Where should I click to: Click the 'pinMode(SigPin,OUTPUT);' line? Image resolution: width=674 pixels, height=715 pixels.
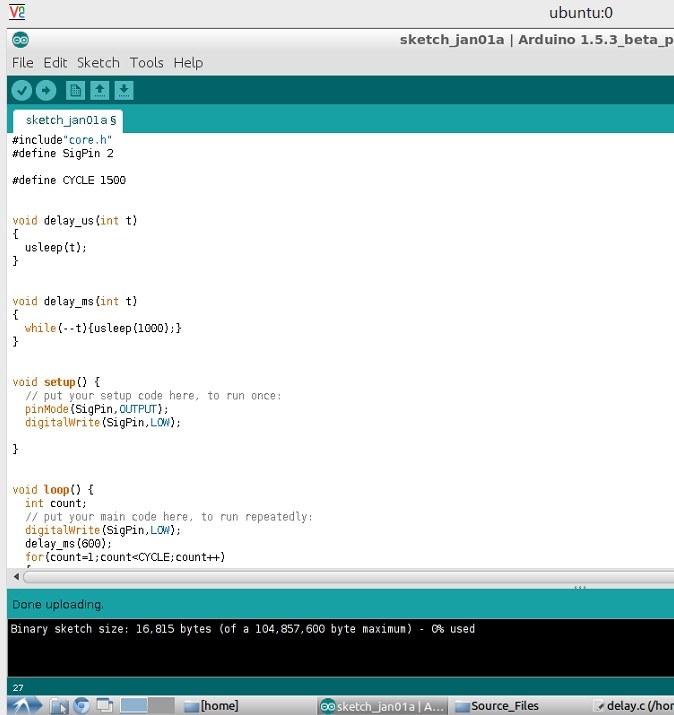point(97,409)
